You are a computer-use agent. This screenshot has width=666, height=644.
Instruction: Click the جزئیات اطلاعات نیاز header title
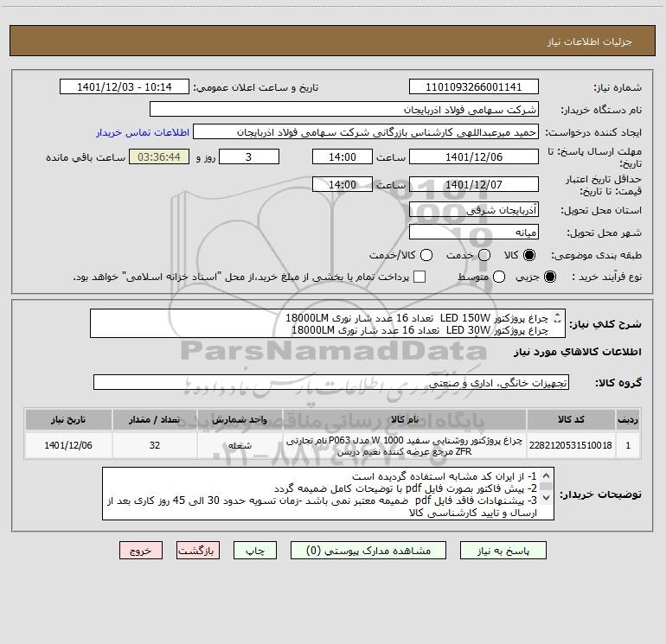tap(590, 41)
